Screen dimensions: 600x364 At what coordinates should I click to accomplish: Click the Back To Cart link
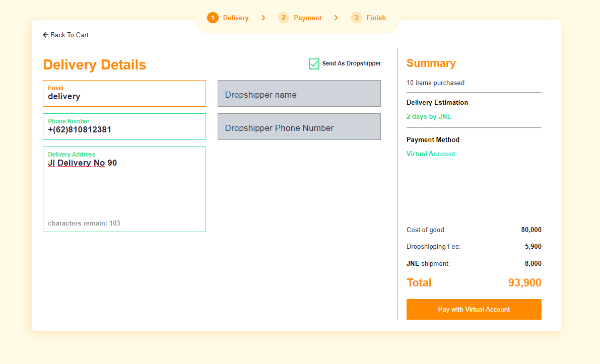65,35
